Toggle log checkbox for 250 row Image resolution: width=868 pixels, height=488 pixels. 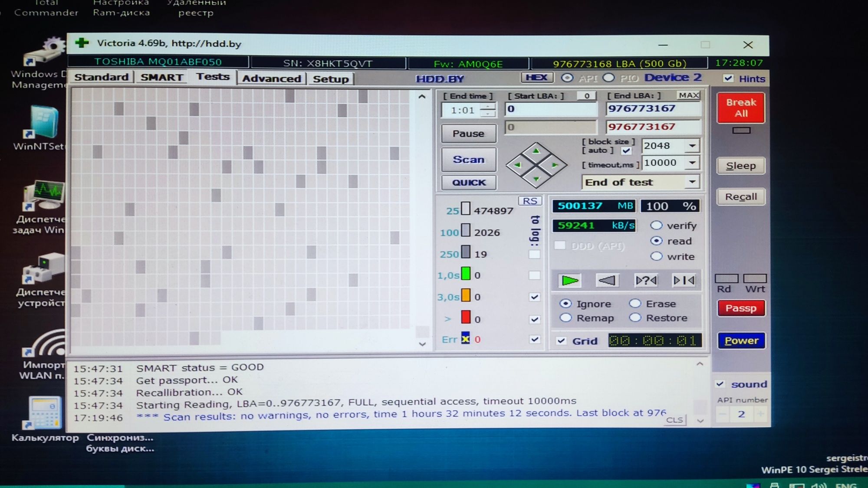coord(535,254)
